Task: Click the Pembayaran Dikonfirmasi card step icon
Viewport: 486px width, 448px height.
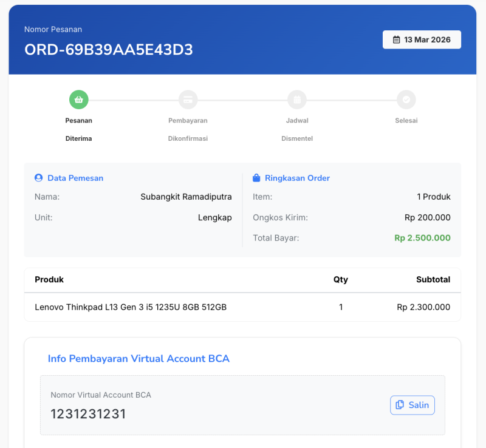Action: coord(188,100)
